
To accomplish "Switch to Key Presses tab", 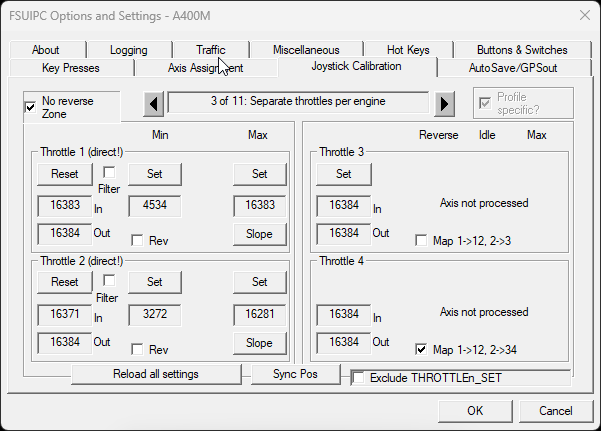I will point(71,68).
